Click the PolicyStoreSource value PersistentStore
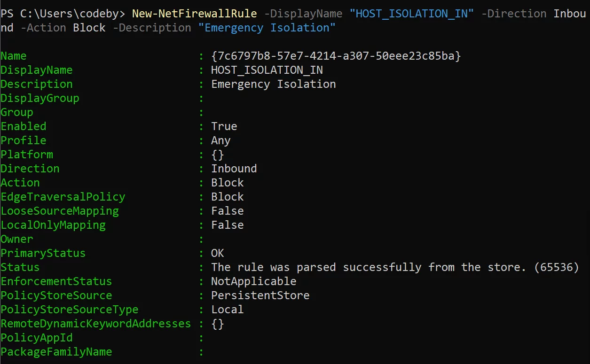 point(260,295)
